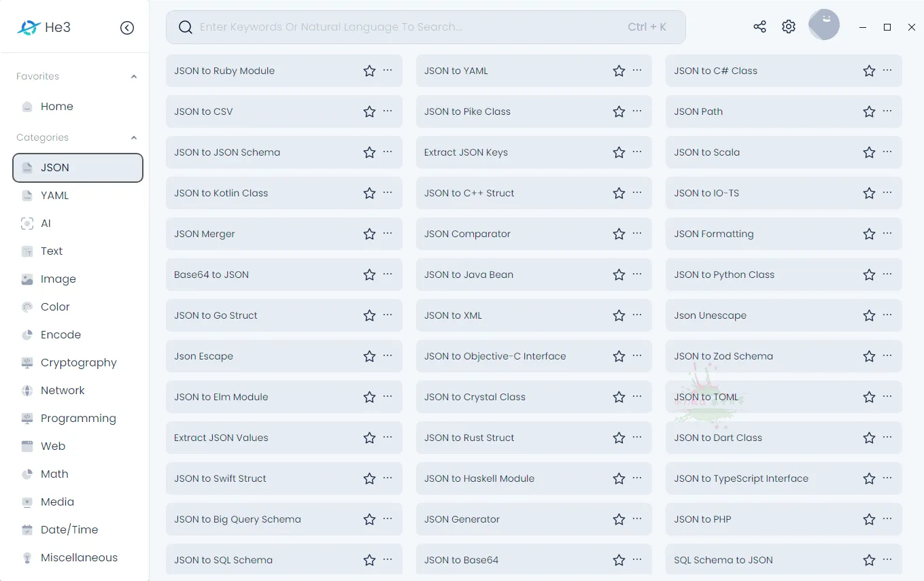Viewport: 924px width, 581px height.
Task: Open the user avatar profile
Action: (824, 25)
